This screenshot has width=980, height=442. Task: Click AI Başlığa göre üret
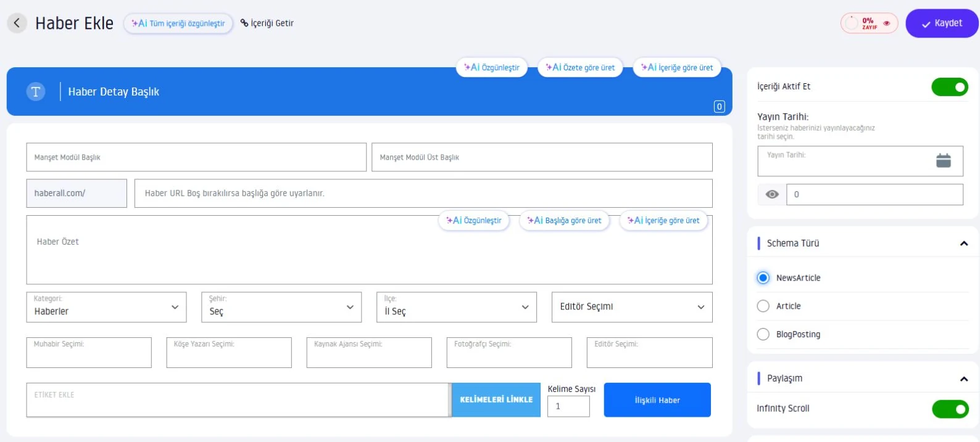(x=565, y=220)
